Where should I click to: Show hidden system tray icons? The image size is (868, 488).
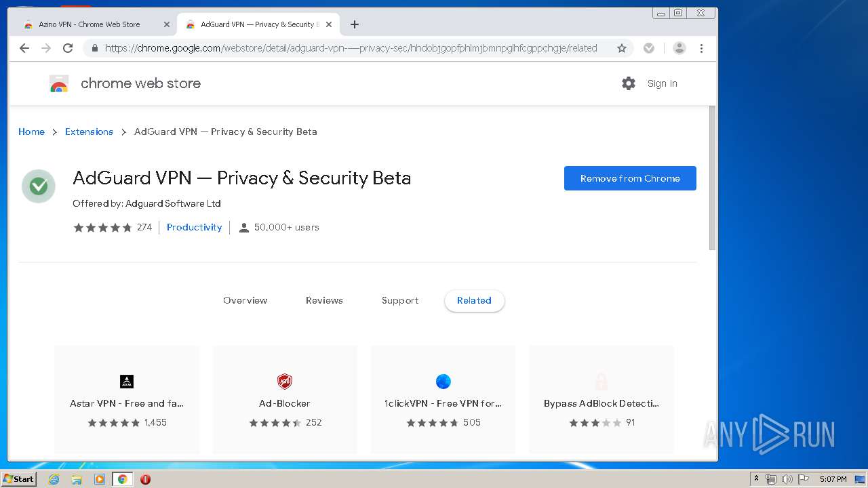click(x=756, y=479)
